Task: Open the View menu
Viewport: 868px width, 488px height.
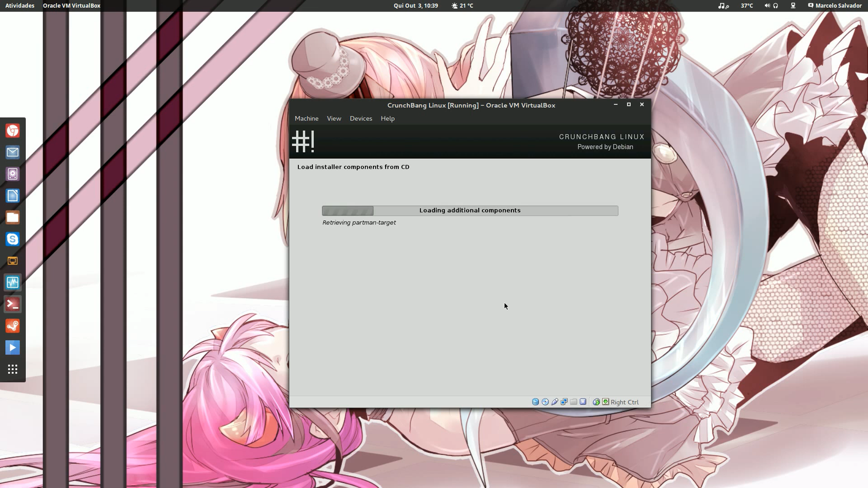Action: pyautogui.click(x=334, y=118)
